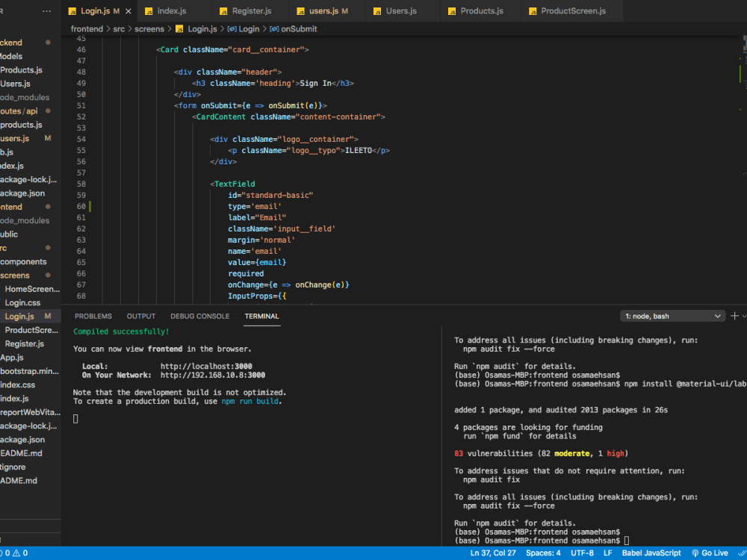Viewport: 747px width, 560px height.
Task: Click the Ln 37, Col 27 position indicator
Action: pos(493,553)
